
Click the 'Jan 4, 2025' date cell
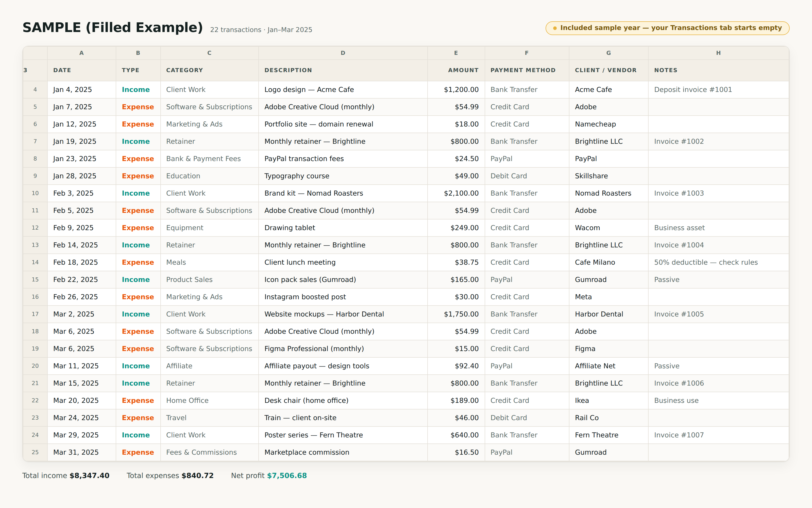tap(81, 90)
